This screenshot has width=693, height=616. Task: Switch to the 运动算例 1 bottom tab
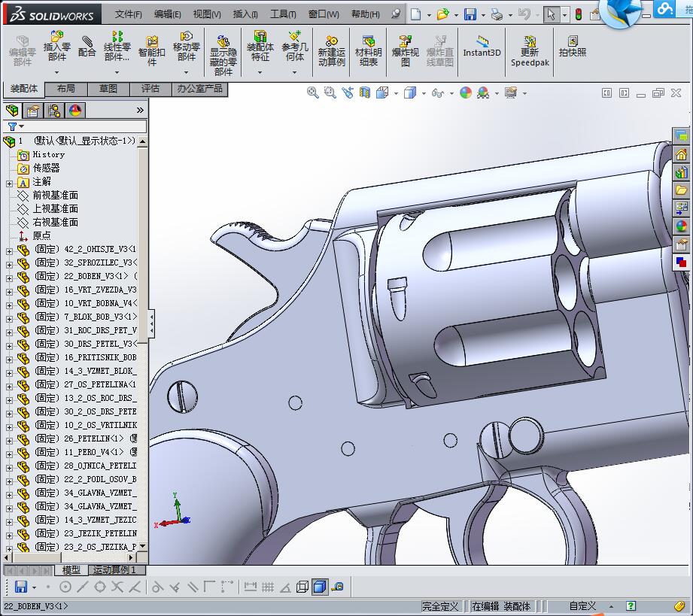coord(115,570)
